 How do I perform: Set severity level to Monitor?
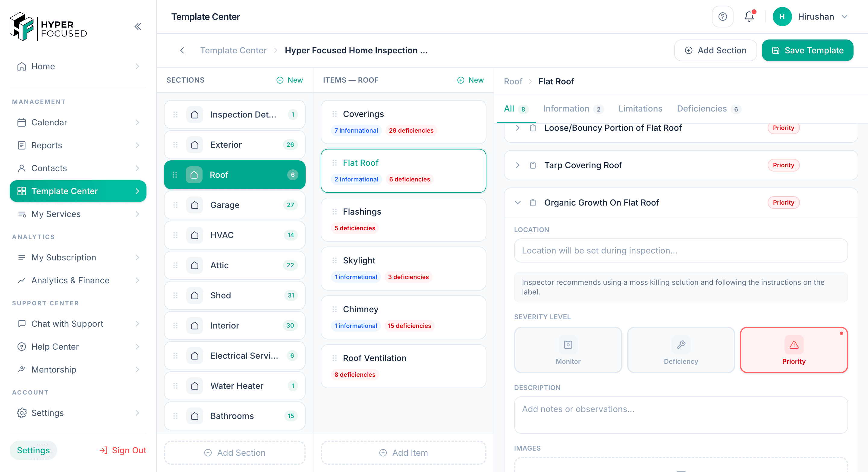click(568, 350)
